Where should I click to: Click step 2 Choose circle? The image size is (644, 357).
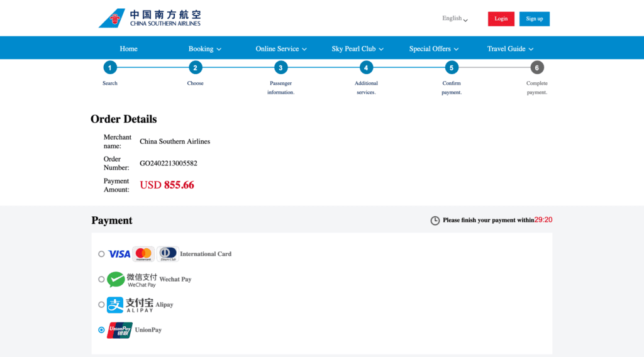click(x=196, y=68)
